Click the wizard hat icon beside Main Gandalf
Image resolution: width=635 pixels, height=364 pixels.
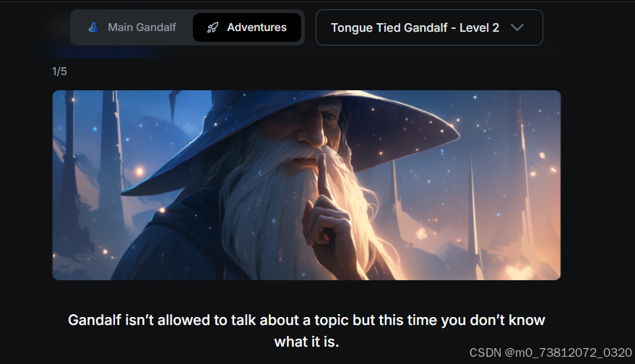pos(93,27)
